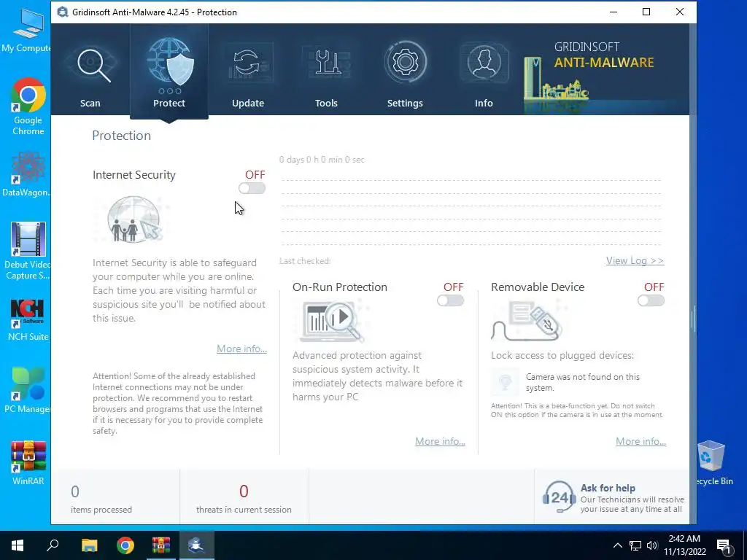Click the network tray icon

coord(635,545)
